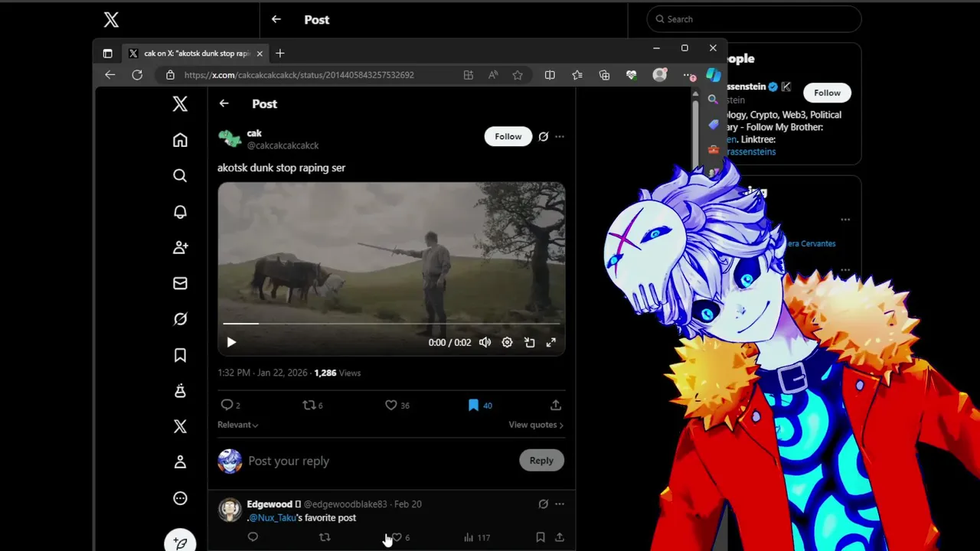The height and width of the screenshot is (551, 980).
Task: Open follow-people icon in X sidebar
Action: point(180,247)
